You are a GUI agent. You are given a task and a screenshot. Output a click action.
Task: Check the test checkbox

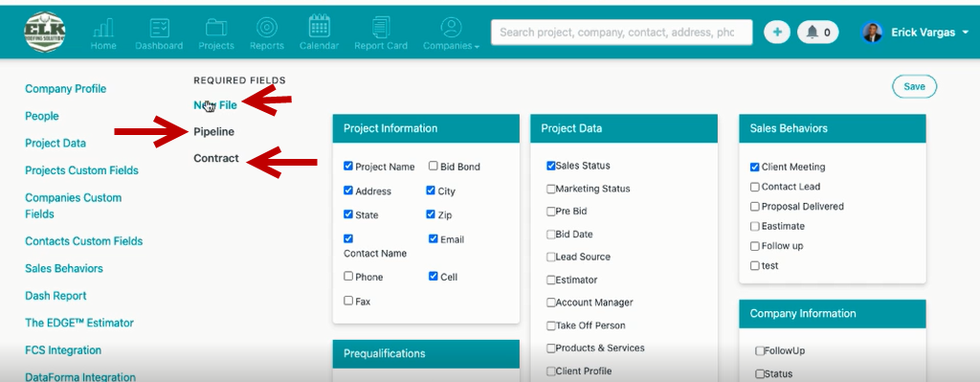(755, 266)
